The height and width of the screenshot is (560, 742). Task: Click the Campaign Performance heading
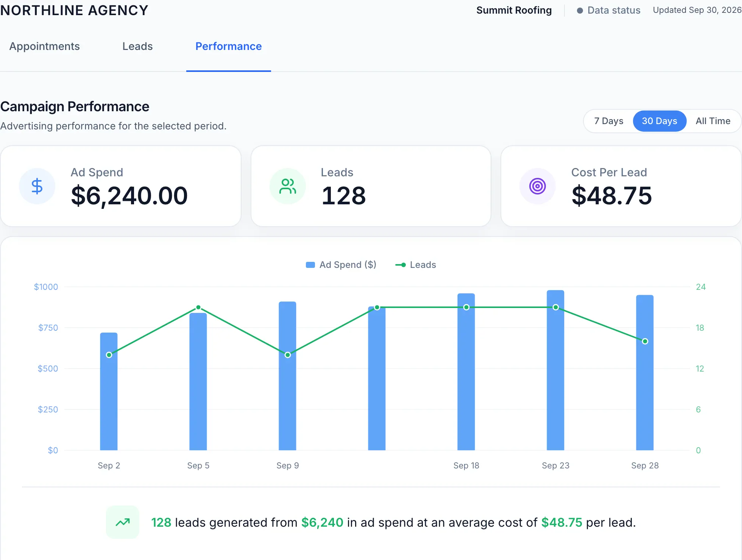coord(75,107)
